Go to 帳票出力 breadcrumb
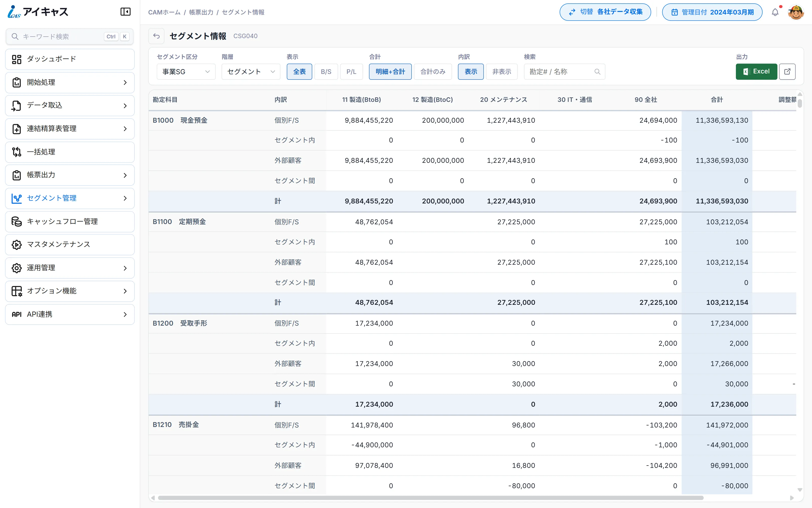The image size is (812, 508). pos(201,12)
